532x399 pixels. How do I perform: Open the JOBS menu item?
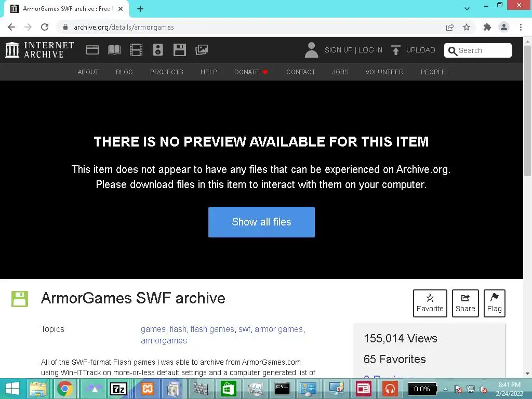point(340,72)
